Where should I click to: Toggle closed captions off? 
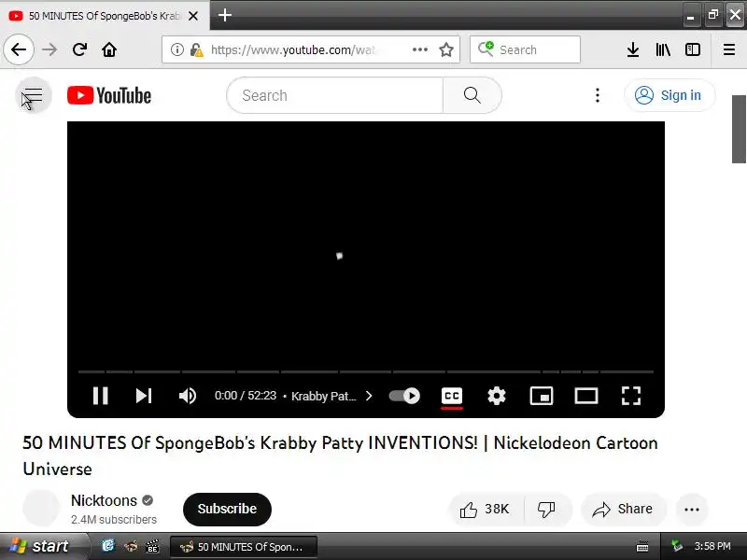pyautogui.click(x=452, y=397)
